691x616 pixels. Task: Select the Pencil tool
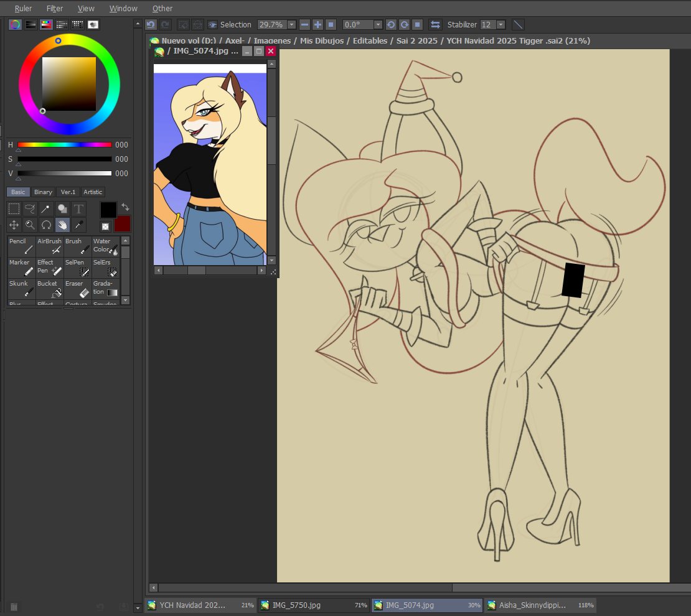point(21,245)
